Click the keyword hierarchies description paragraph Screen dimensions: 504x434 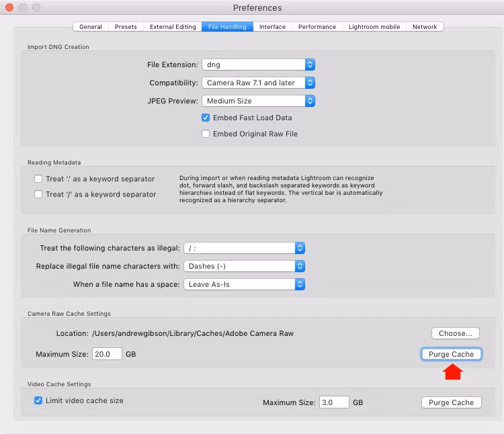pyautogui.click(x=281, y=189)
